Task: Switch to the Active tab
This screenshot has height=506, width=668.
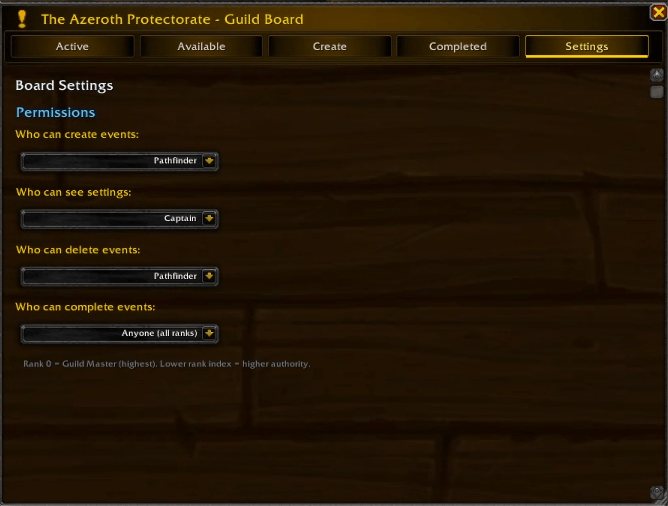Action: tap(72, 46)
